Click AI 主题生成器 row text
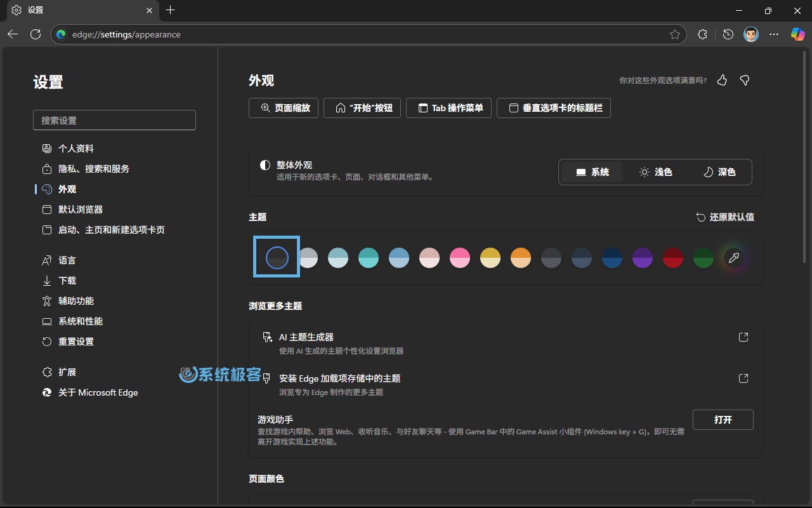The height and width of the screenshot is (508, 812). tap(306, 337)
